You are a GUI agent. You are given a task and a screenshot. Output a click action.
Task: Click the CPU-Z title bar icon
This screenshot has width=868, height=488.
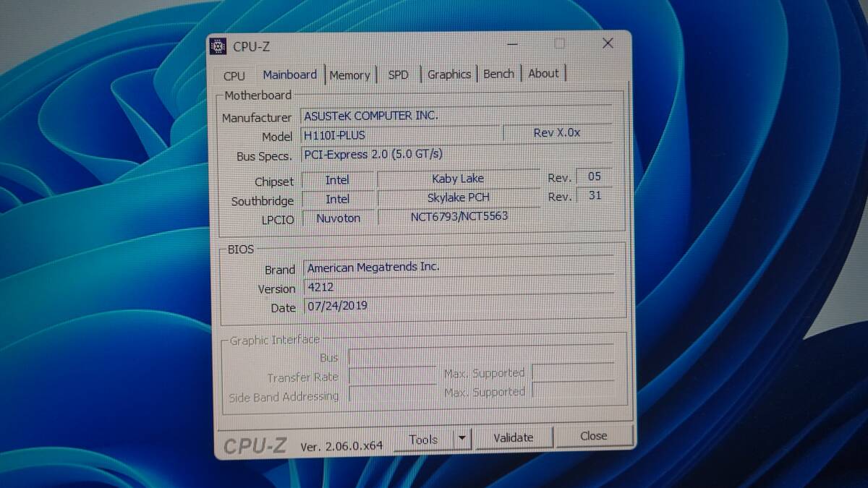click(x=218, y=46)
